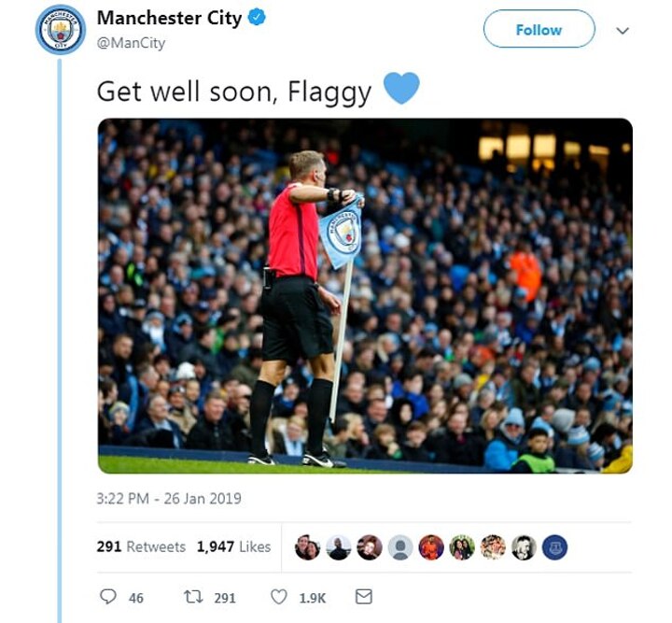The image size is (672, 623).
Task: View the 1,947 Likes list
Action: pyautogui.click(x=234, y=546)
